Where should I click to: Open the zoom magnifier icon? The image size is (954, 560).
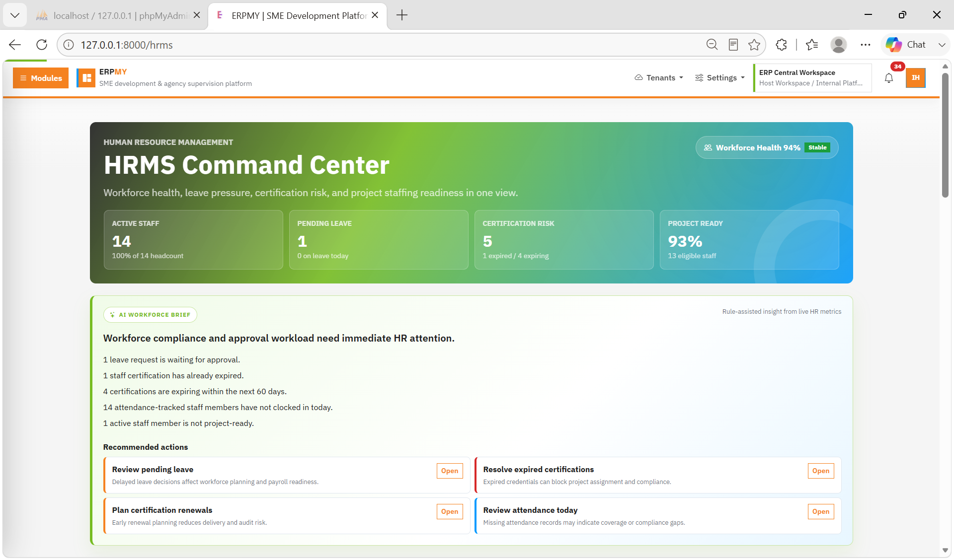tap(712, 45)
